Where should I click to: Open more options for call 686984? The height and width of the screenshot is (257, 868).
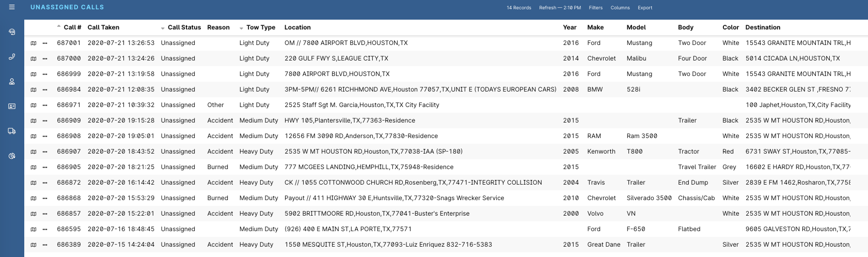(45, 90)
